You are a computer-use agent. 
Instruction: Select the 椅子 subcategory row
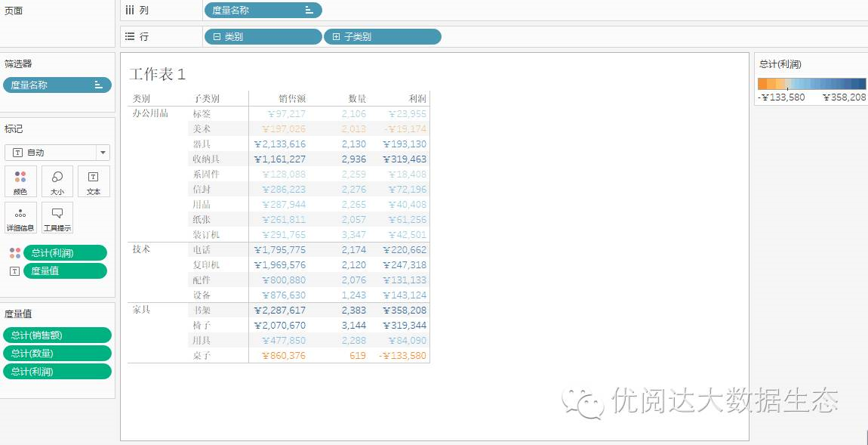tap(202, 326)
